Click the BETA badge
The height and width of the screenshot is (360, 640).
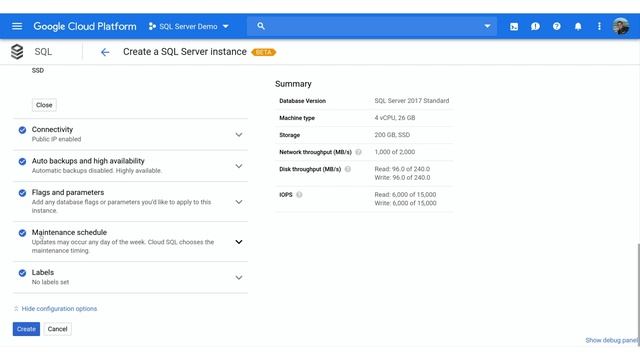point(264,52)
